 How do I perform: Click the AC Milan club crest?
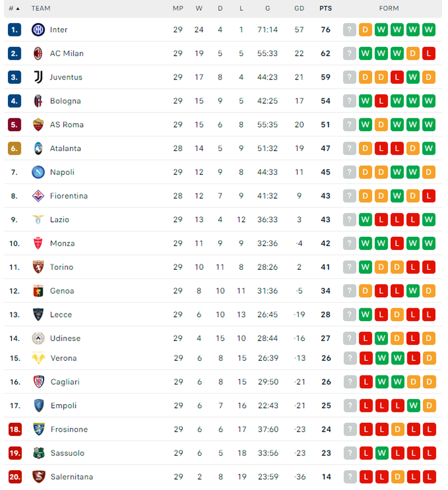pyautogui.click(x=38, y=53)
